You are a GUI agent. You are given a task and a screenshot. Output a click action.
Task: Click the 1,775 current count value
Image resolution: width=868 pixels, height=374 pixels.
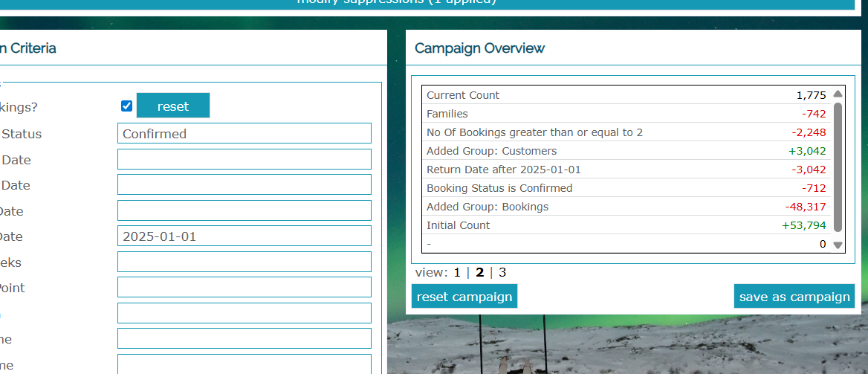click(x=812, y=95)
